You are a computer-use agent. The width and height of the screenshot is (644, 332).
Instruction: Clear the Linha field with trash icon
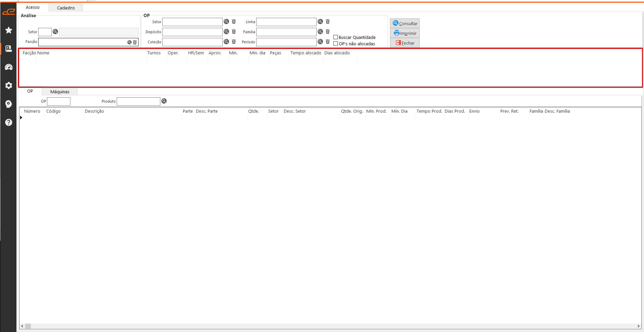(328, 21)
